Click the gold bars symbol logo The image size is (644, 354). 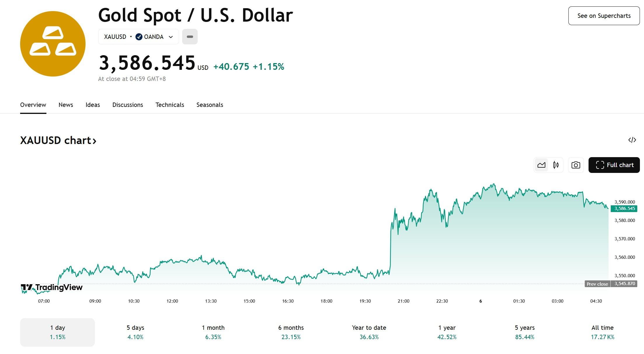pos(53,44)
